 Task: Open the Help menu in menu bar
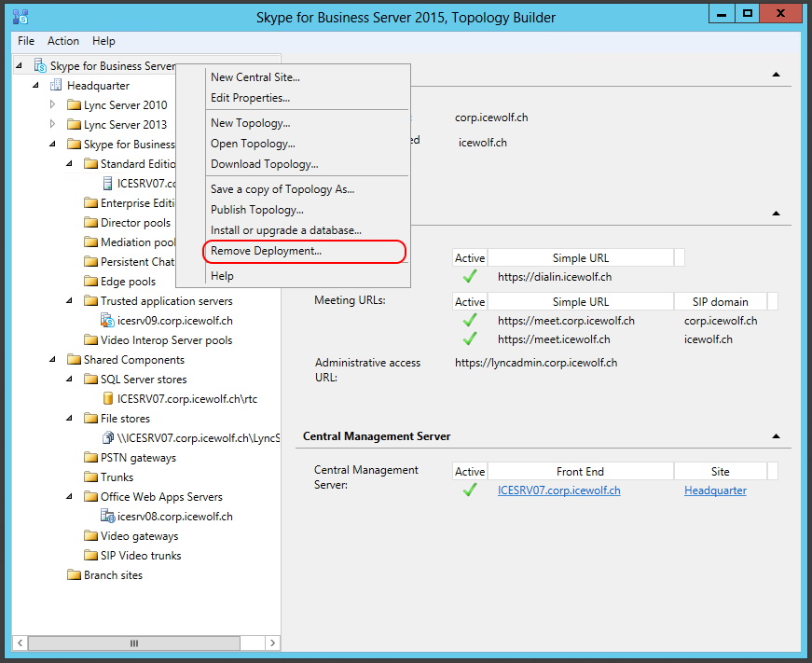pos(103,41)
